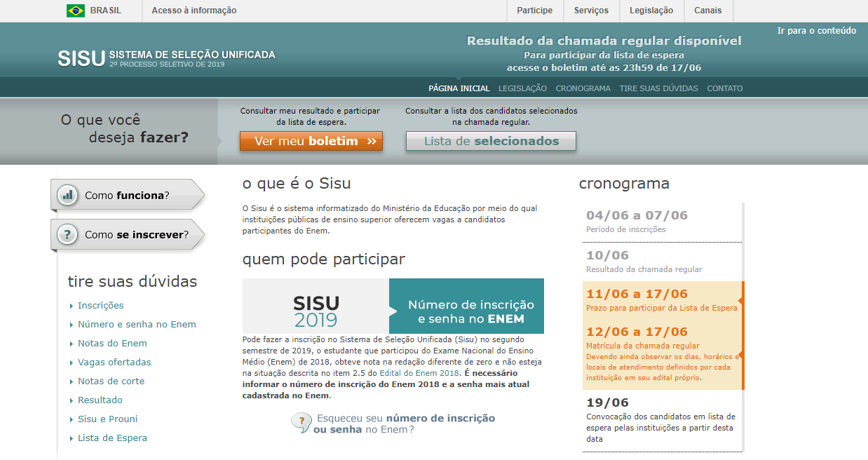Open the Legislação tab in green navigation
Viewport: 868px width, 460px height.
click(x=522, y=88)
